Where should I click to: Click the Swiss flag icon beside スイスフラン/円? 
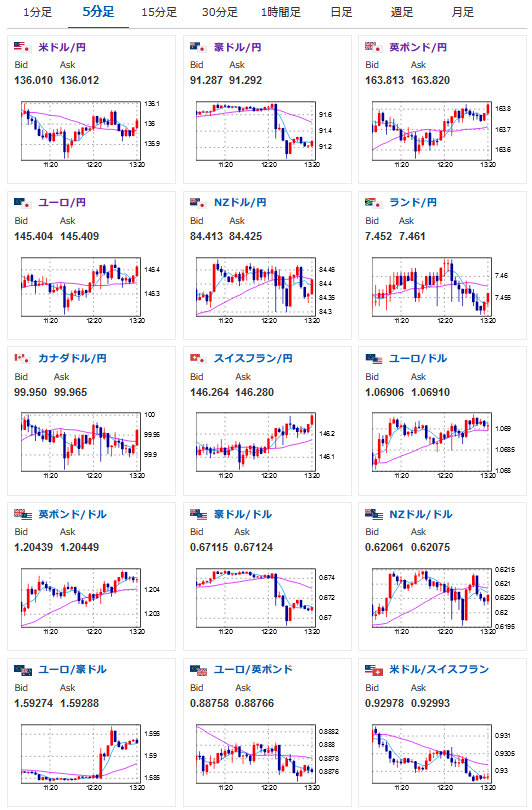[198, 358]
